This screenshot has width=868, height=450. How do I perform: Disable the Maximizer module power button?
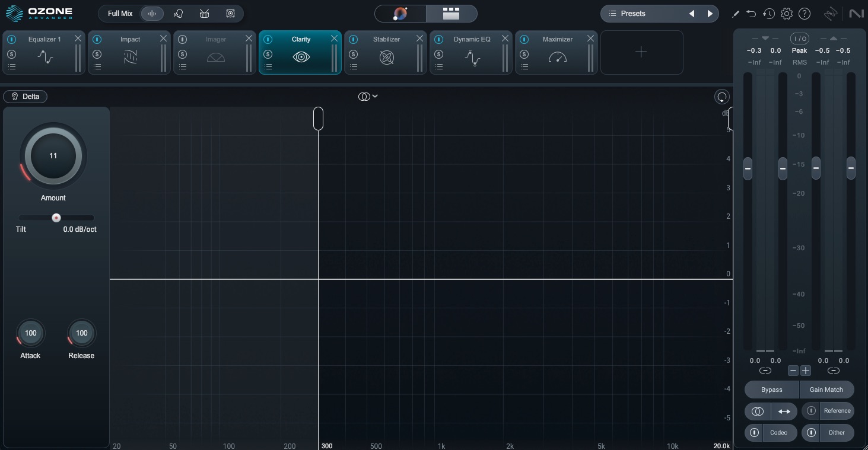pos(524,40)
